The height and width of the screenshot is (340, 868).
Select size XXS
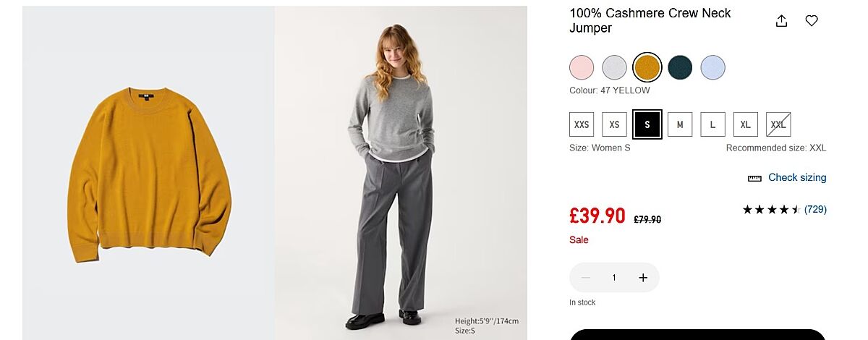pos(582,124)
